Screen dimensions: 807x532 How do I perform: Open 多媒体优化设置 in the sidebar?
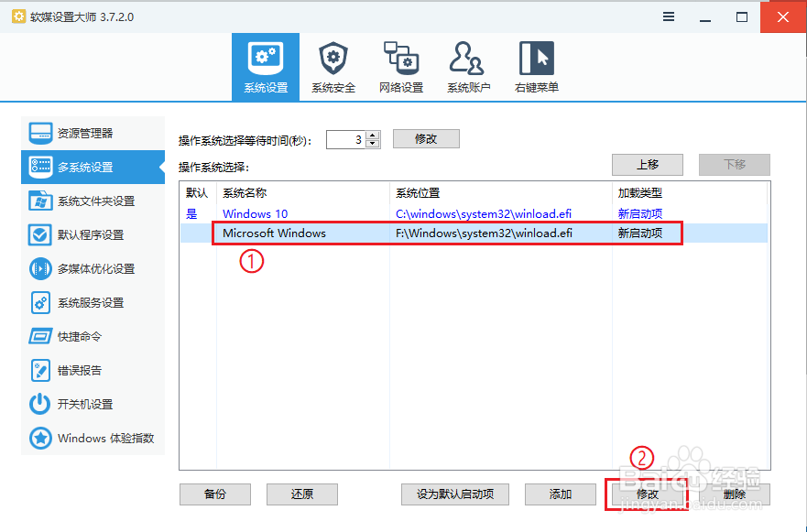[93, 268]
